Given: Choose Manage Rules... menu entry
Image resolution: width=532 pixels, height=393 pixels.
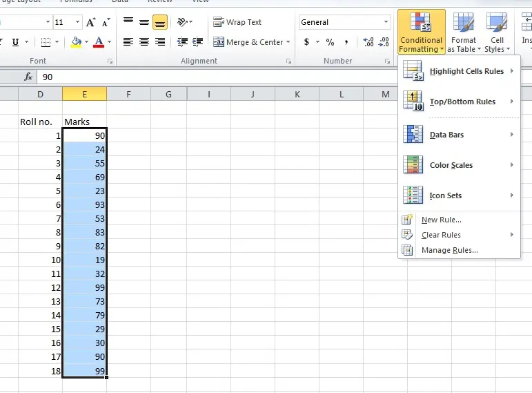Looking at the screenshot, I should [459, 250].
